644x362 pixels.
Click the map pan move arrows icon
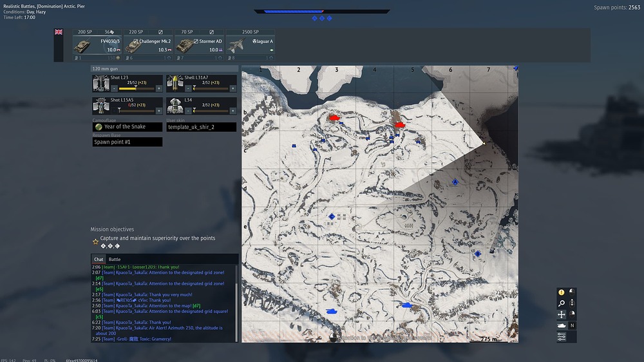562,314
